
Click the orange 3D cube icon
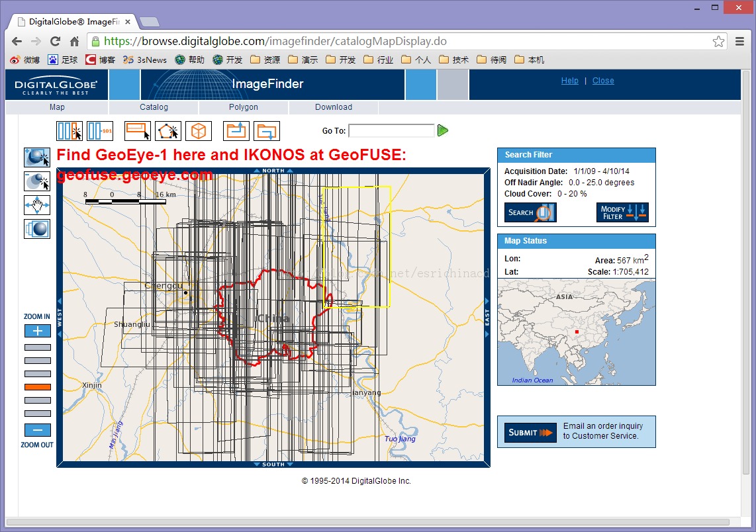click(x=199, y=130)
